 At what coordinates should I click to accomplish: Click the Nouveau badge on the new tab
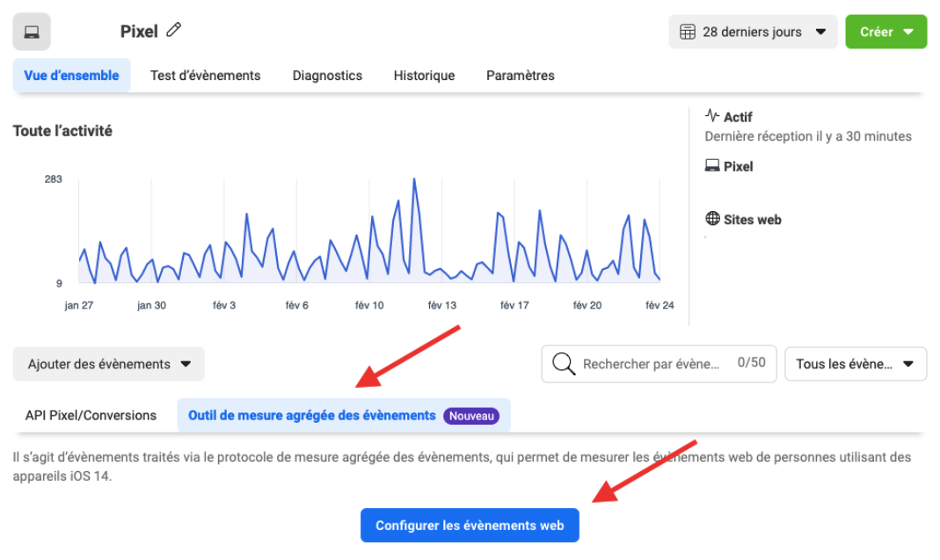tap(471, 415)
